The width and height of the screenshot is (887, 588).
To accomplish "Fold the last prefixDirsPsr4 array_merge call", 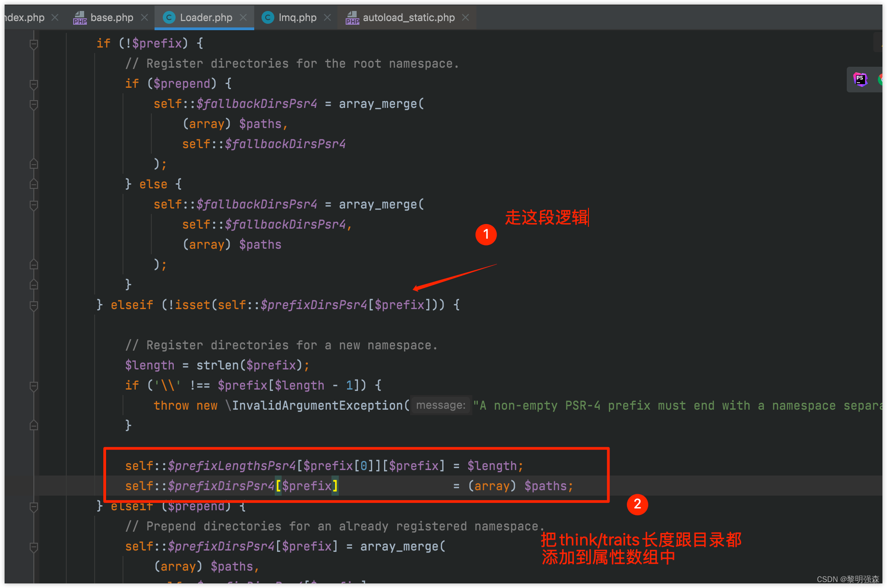I will pos(33,547).
